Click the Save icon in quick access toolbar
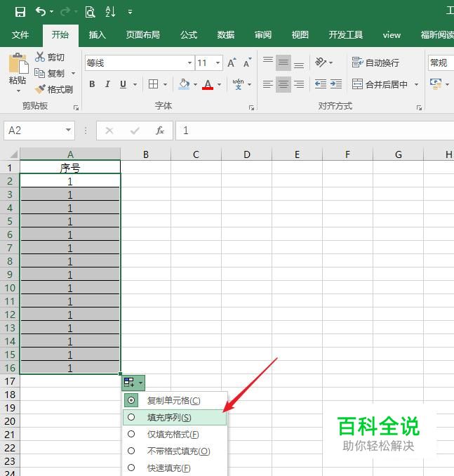 point(20,12)
